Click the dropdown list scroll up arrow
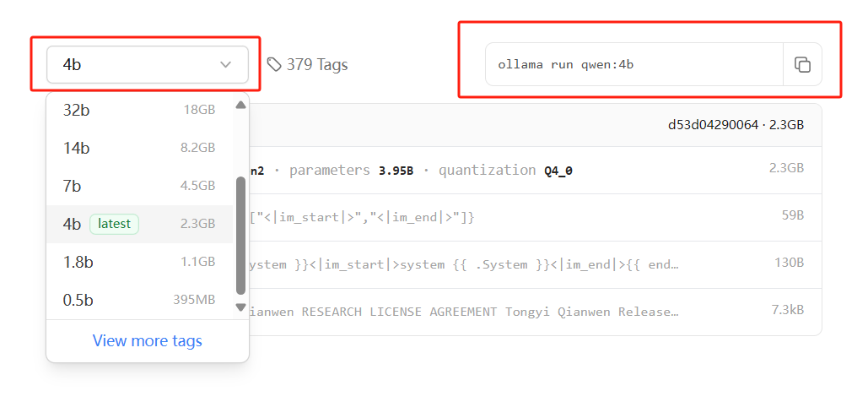This screenshot has width=868, height=402. click(x=240, y=105)
